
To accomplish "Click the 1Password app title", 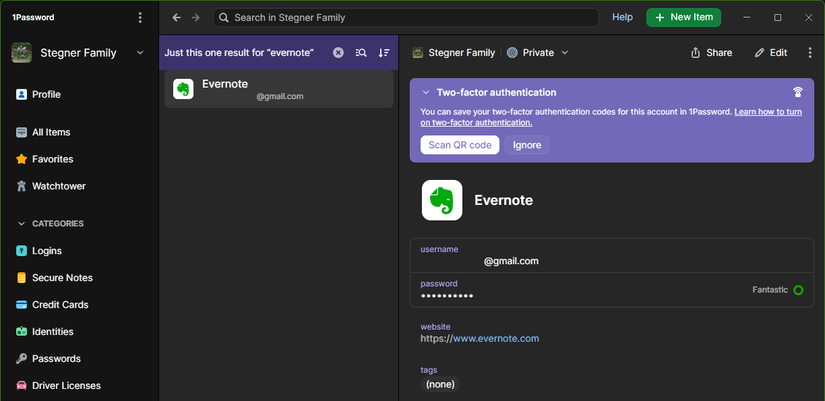I will [x=33, y=17].
